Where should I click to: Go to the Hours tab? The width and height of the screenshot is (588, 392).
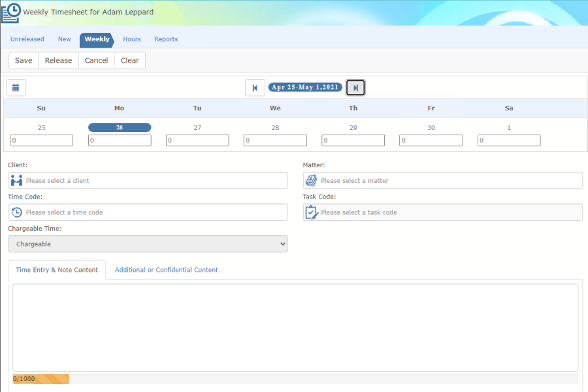click(132, 39)
